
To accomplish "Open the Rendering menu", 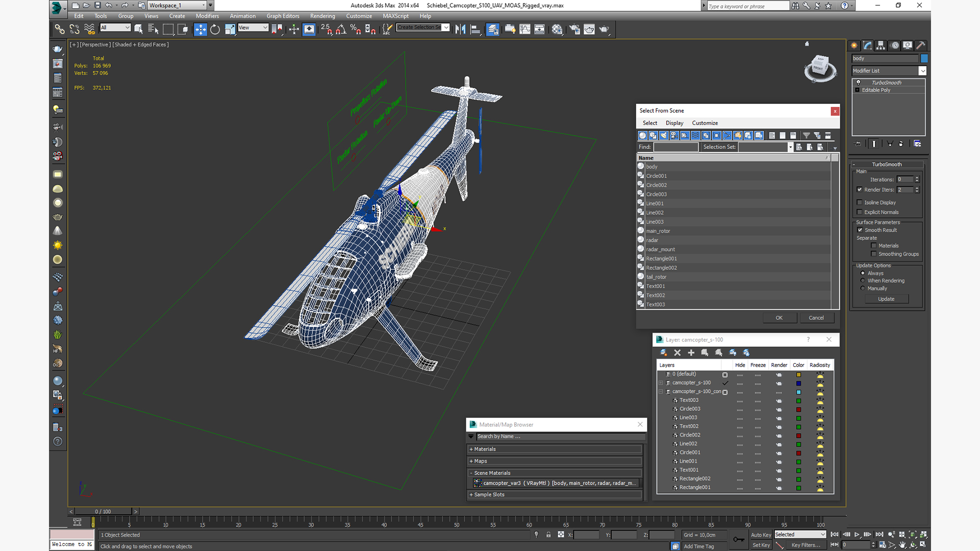I will [323, 16].
